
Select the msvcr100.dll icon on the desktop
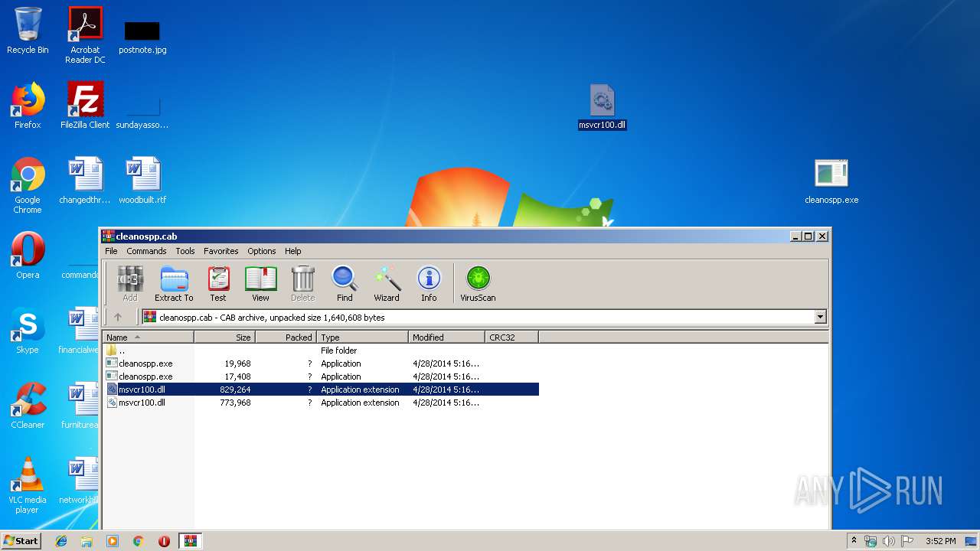tap(603, 107)
